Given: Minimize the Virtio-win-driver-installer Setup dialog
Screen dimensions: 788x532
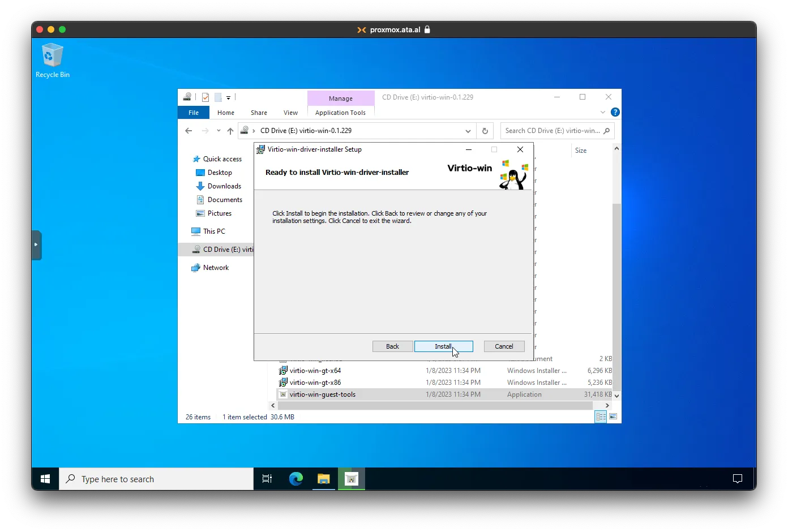Looking at the screenshot, I should [469, 149].
